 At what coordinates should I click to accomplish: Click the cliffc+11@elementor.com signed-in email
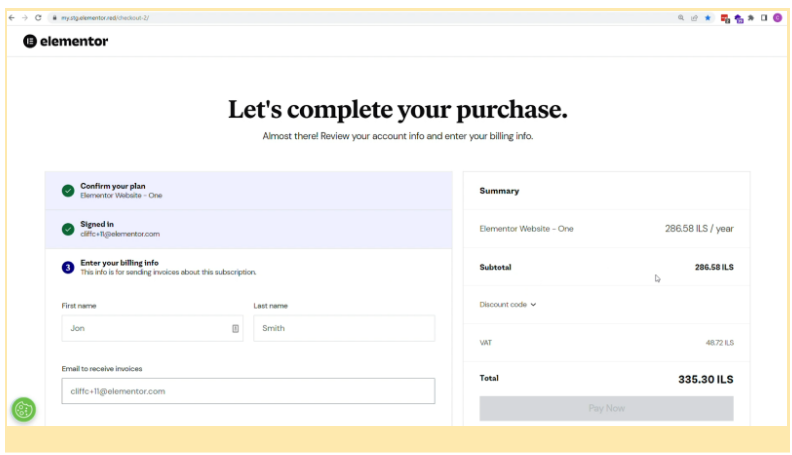tap(120, 234)
